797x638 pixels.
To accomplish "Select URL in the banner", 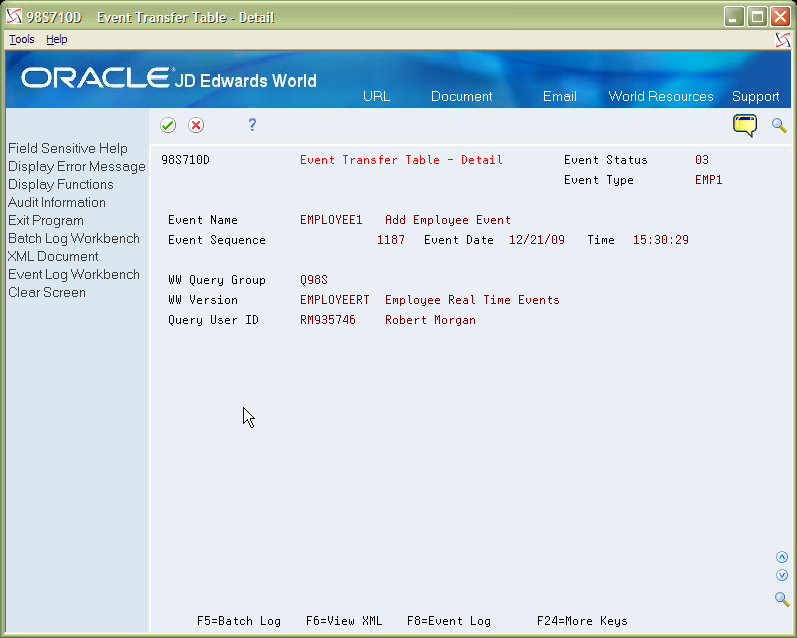I will click(x=377, y=96).
